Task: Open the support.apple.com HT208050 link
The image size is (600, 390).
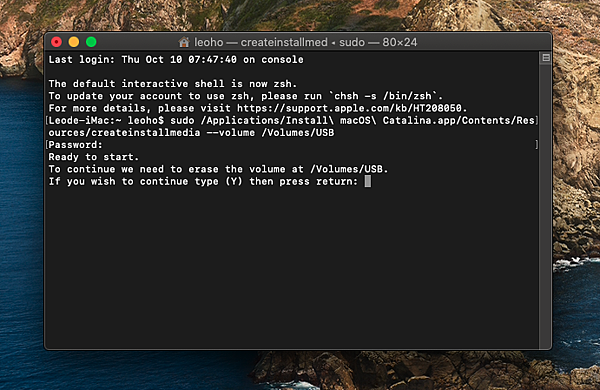Action: pos(349,108)
